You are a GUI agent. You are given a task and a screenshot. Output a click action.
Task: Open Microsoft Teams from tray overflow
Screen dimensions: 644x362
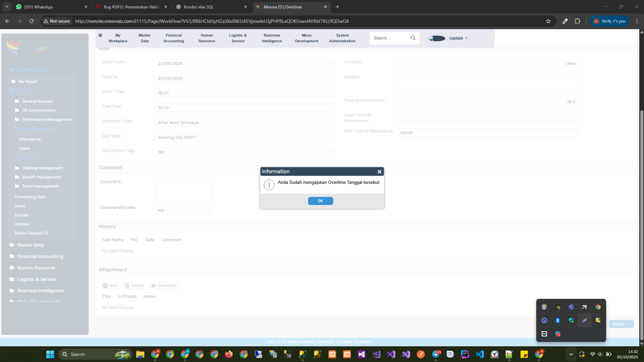[x=571, y=307]
